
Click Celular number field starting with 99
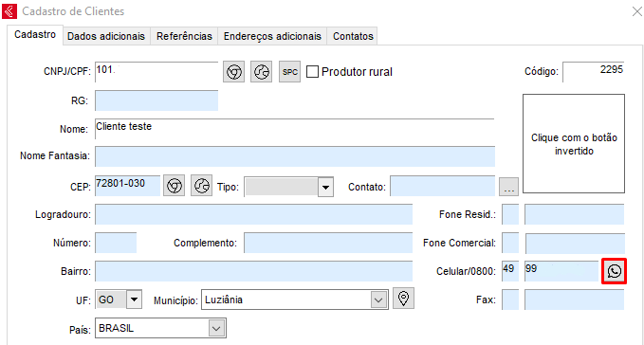(561, 271)
